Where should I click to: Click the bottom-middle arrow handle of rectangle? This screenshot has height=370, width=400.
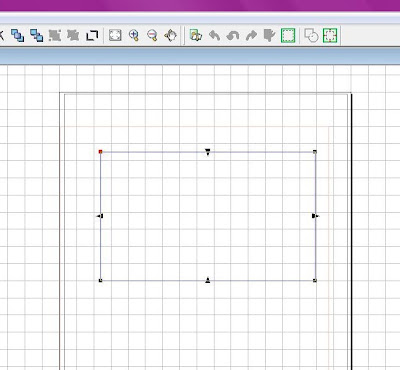pyautogui.click(x=208, y=280)
